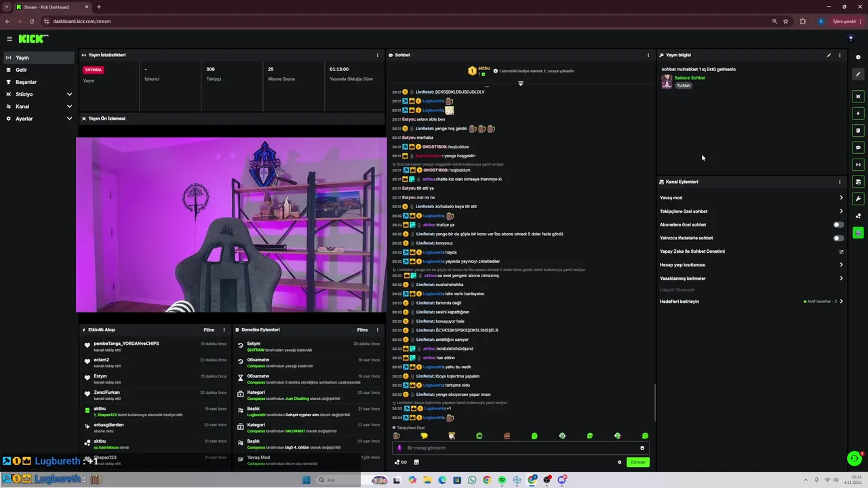Open the shop icon below message box
This screenshot has width=868, height=488.
pos(416,462)
